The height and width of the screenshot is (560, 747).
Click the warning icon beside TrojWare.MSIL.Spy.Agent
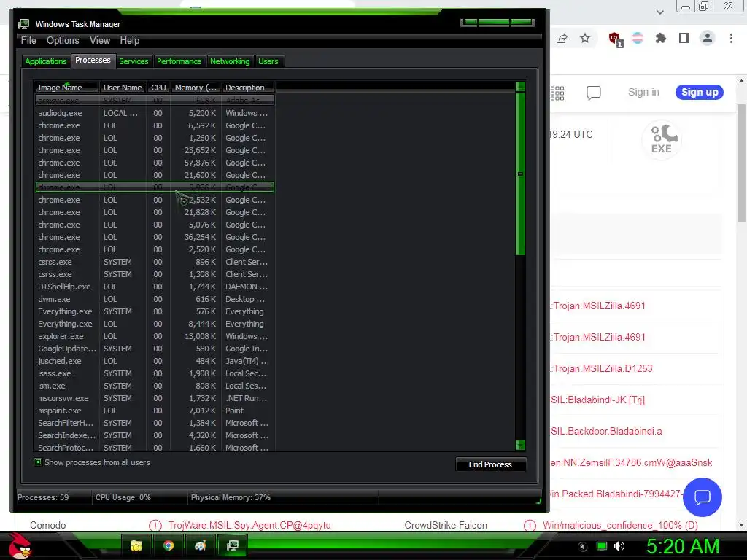(155, 525)
